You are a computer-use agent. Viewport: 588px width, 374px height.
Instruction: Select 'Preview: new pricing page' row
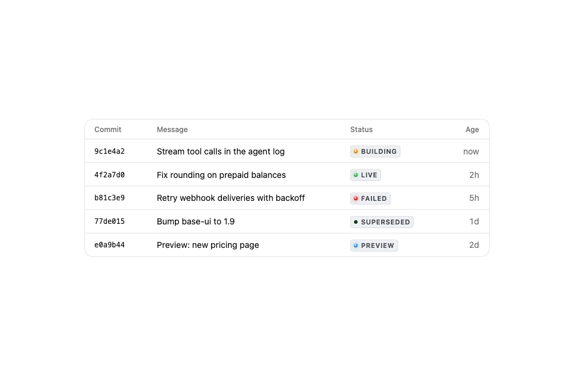(287, 245)
